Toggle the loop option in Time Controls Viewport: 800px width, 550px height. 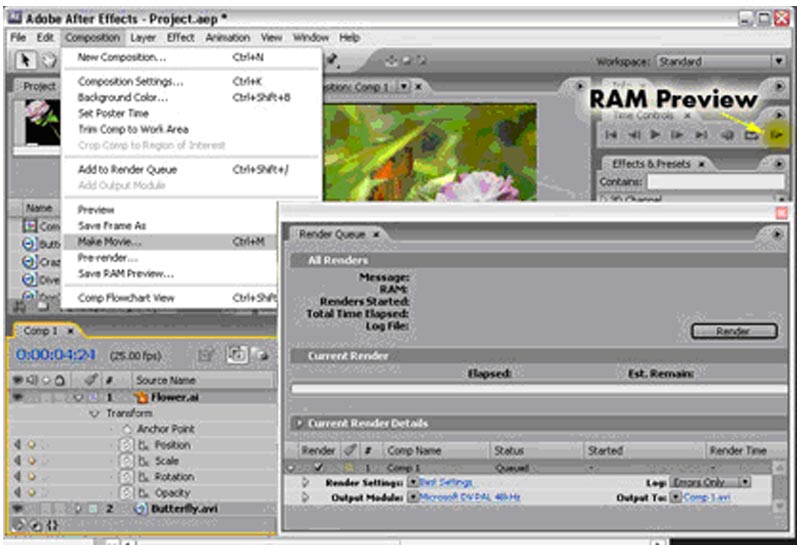point(751,135)
